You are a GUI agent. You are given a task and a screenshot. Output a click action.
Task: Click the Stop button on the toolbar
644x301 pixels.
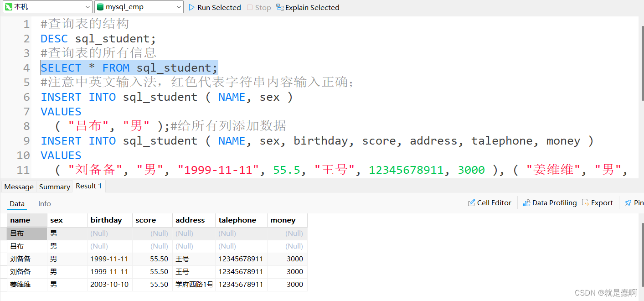tap(258, 7)
